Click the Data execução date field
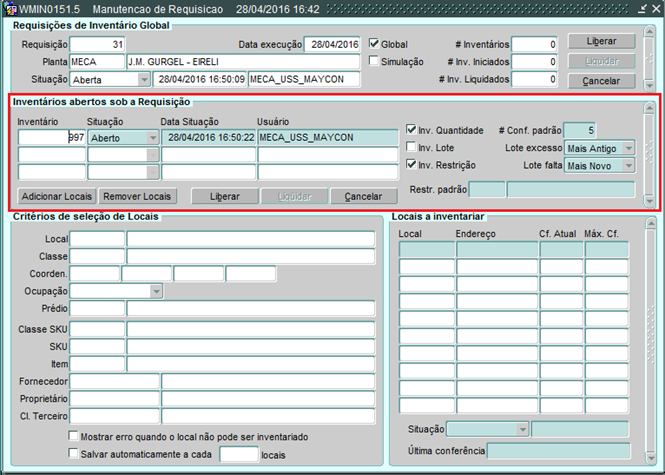 pos(333,45)
